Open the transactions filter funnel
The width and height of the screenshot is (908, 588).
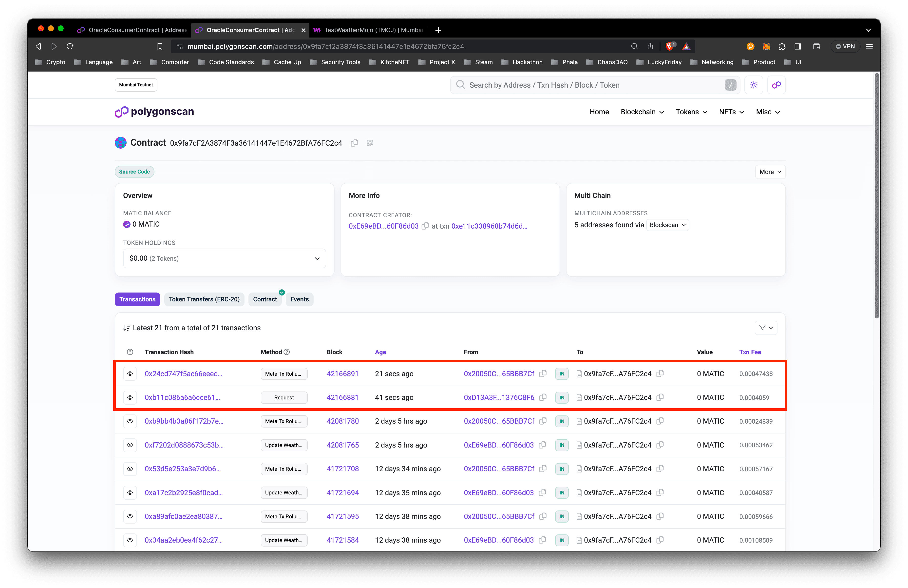pyautogui.click(x=766, y=328)
